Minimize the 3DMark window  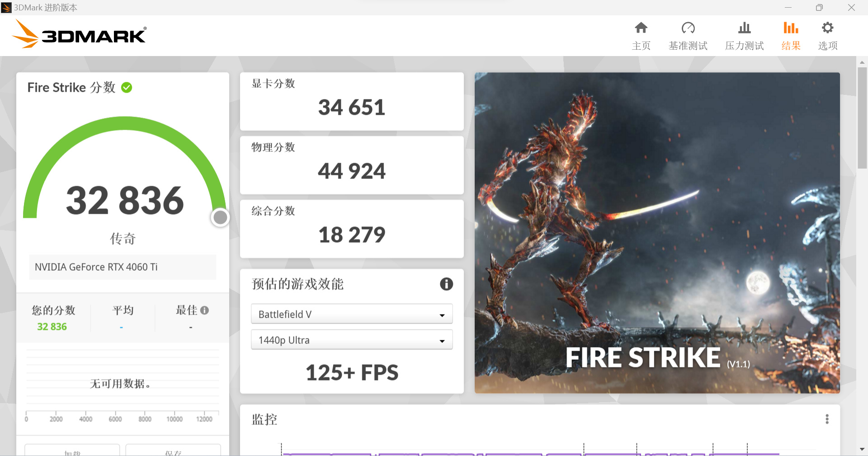tap(788, 7)
